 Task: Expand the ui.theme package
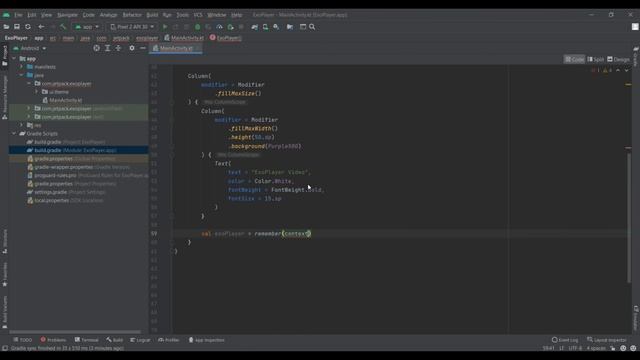(x=36, y=92)
